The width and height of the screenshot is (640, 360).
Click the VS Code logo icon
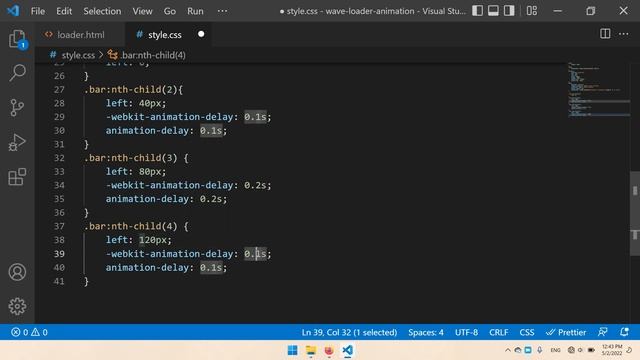point(13,11)
